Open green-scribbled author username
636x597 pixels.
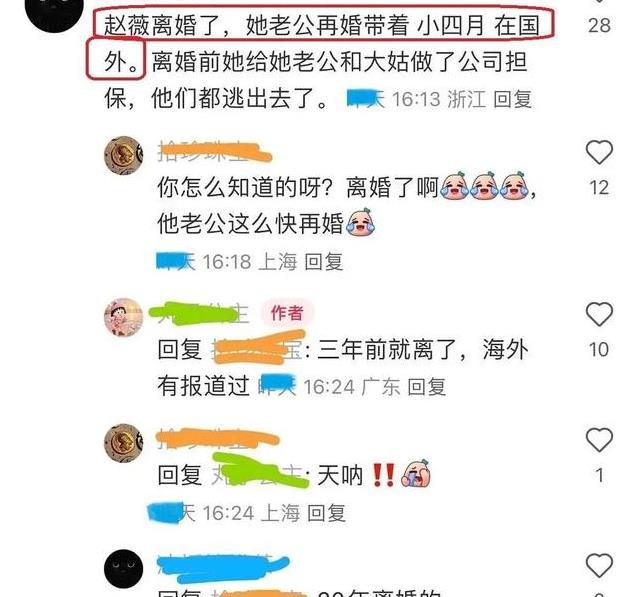(x=199, y=314)
